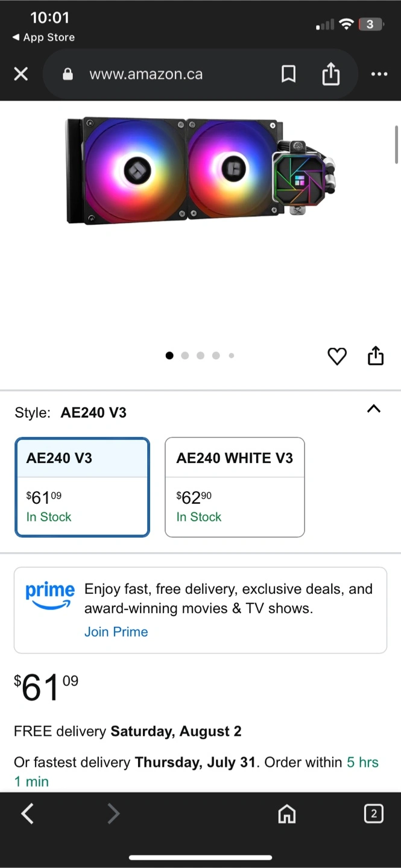The width and height of the screenshot is (401, 868).
Task: Select the AE240 V3 style option
Action: (82, 487)
